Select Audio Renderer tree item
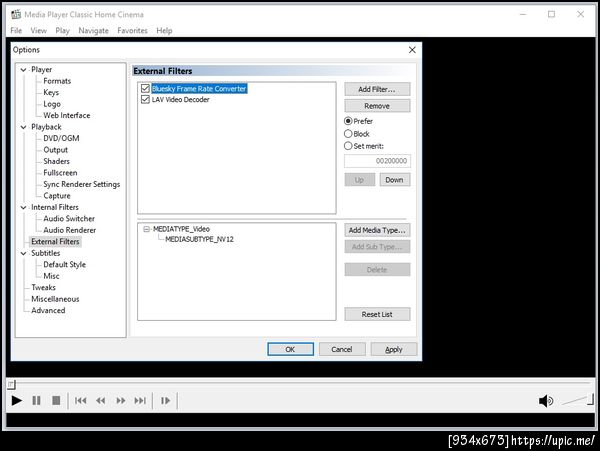The width and height of the screenshot is (600, 451). [x=70, y=230]
